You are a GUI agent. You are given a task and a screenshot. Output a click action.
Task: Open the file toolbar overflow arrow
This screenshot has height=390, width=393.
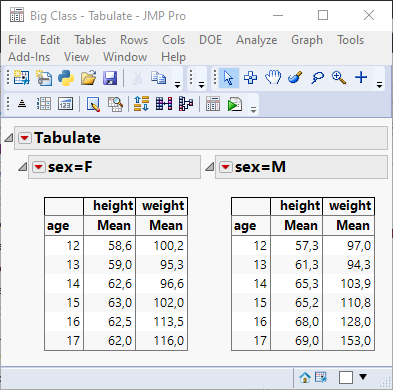177,85
